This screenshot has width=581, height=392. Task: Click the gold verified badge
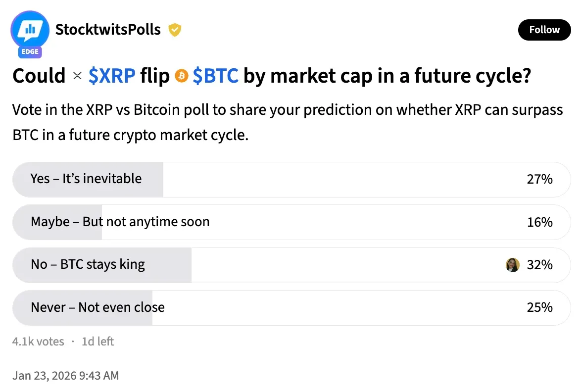click(x=175, y=30)
